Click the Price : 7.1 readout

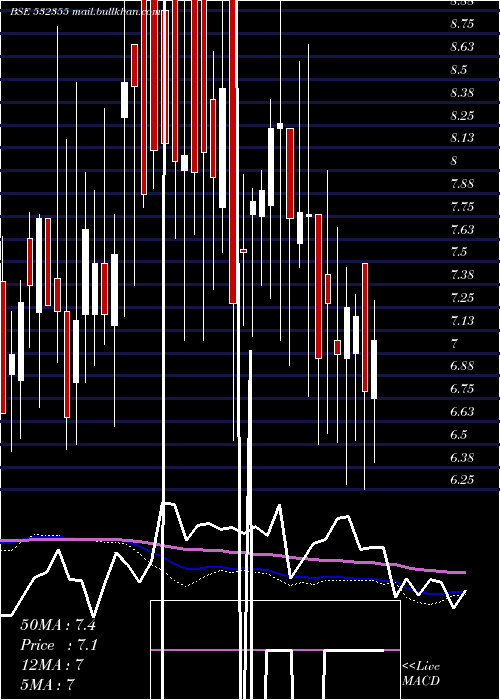click(x=59, y=645)
